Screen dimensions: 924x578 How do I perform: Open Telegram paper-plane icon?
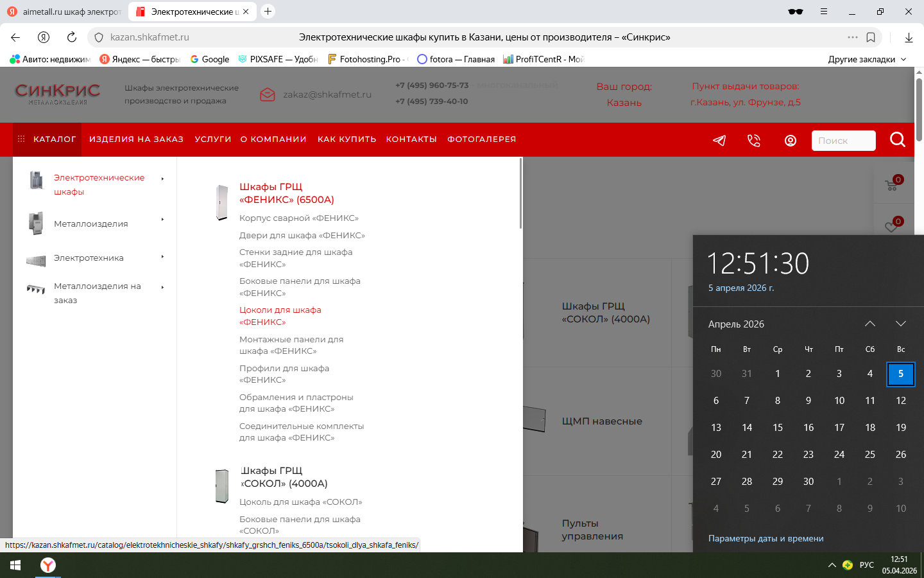click(719, 140)
